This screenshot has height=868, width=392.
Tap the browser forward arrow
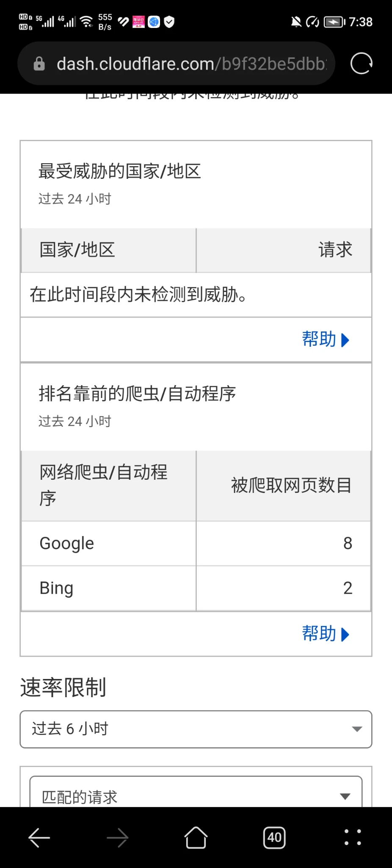pos(117,837)
